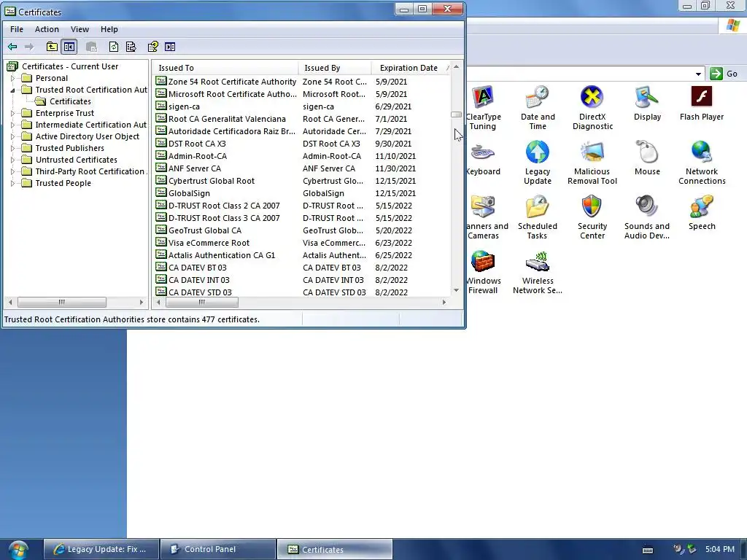The height and width of the screenshot is (560, 747).
Task: Open DirectX Diagnostic in Control Panel
Action: (592, 108)
